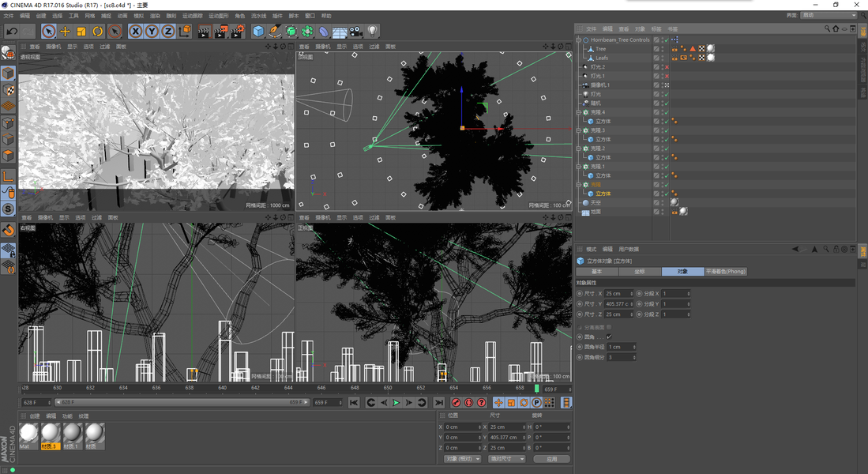
Task: Click frame 640 on the timeline ruler
Action: coord(222,388)
